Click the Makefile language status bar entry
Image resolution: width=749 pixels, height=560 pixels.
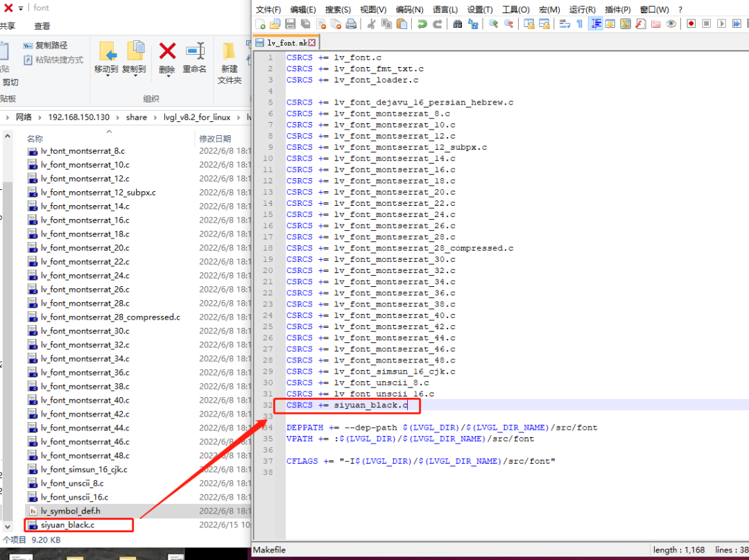click(269, 550)
